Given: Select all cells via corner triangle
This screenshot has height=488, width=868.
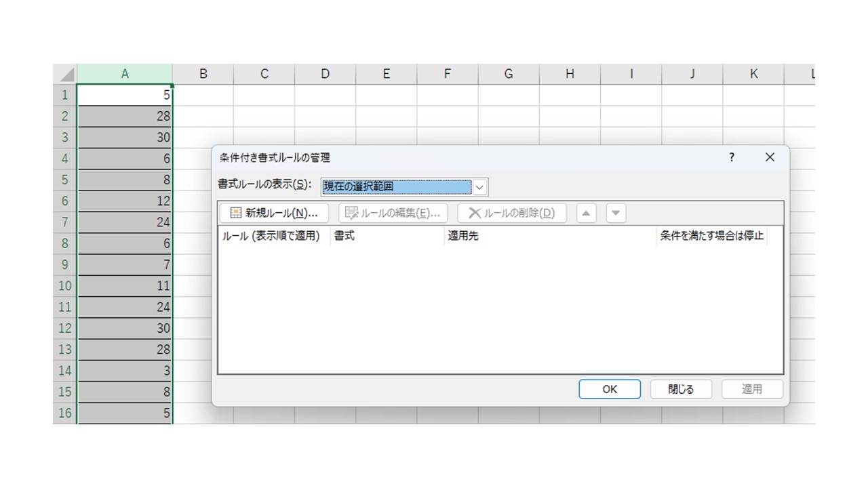Looking at the screenshot, I should [x=65, y=74].
